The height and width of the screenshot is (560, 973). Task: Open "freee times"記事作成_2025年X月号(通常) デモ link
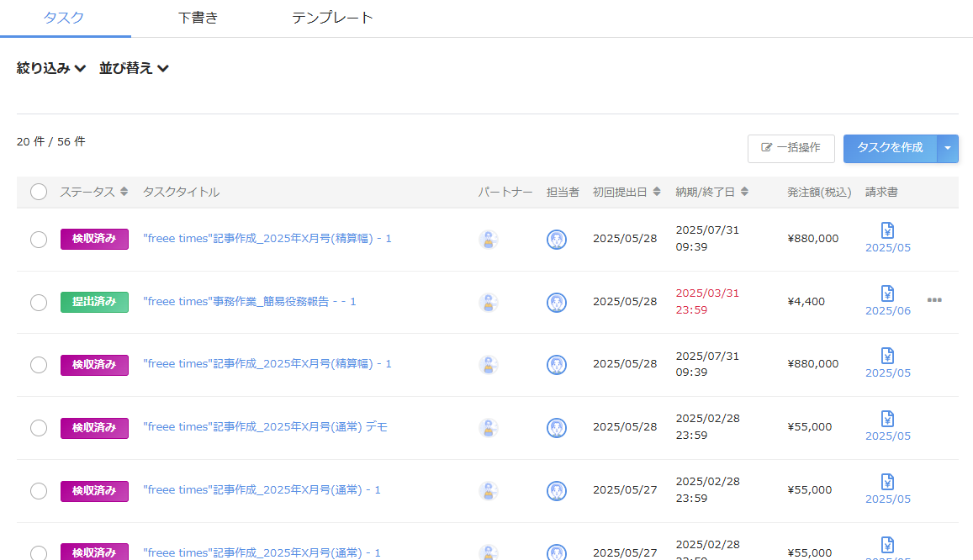point(265,426)
